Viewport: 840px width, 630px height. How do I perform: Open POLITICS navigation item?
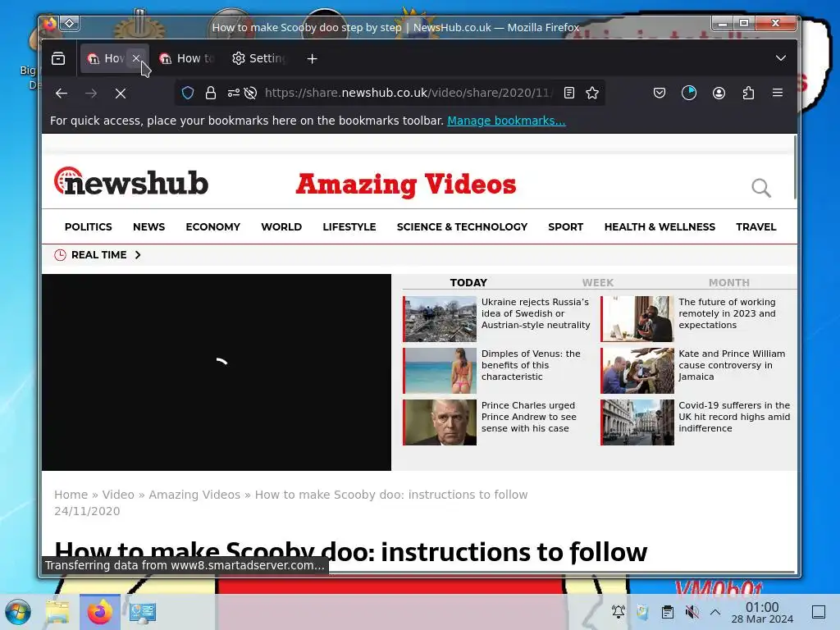(89, 227)
